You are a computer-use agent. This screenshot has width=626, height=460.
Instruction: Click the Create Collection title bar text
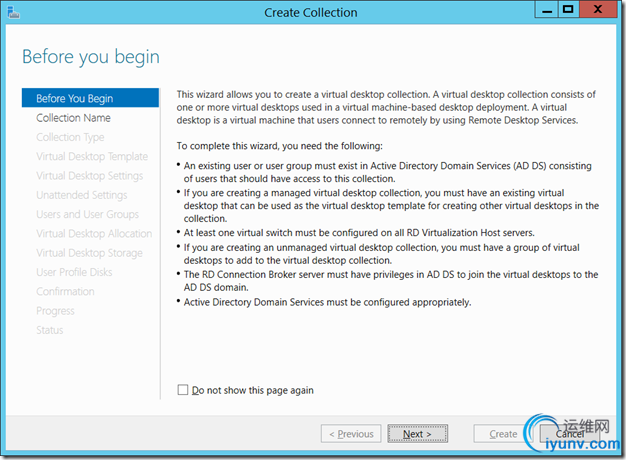point(311,12)
